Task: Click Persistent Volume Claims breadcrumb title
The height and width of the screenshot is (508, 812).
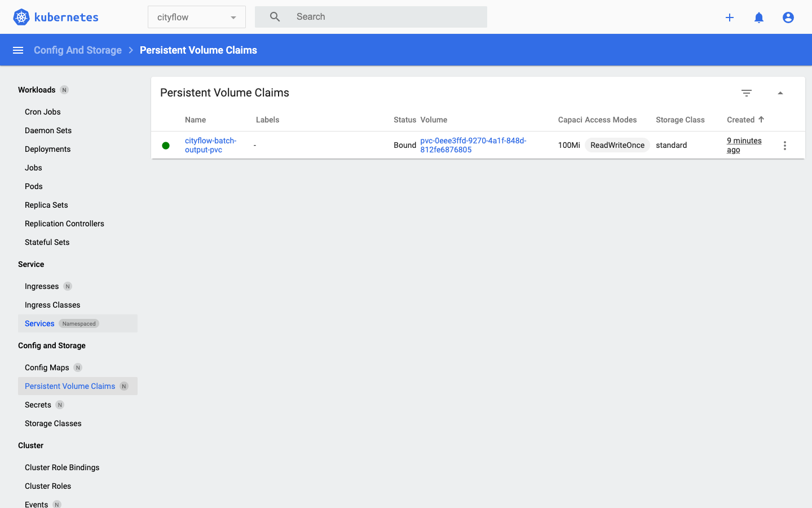Action: coord(198,50)
